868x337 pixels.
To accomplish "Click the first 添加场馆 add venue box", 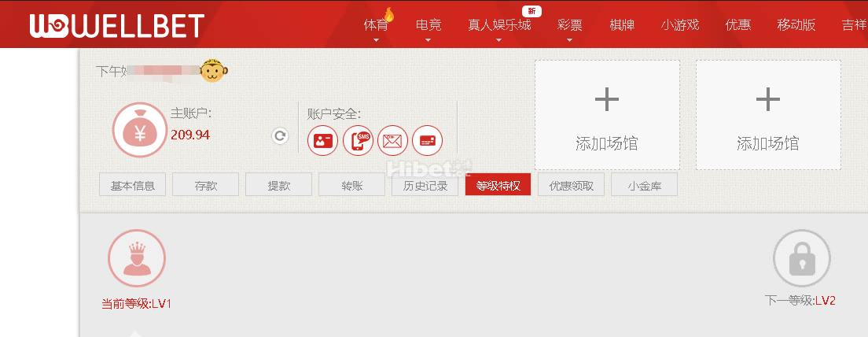I will click(607, 115).
